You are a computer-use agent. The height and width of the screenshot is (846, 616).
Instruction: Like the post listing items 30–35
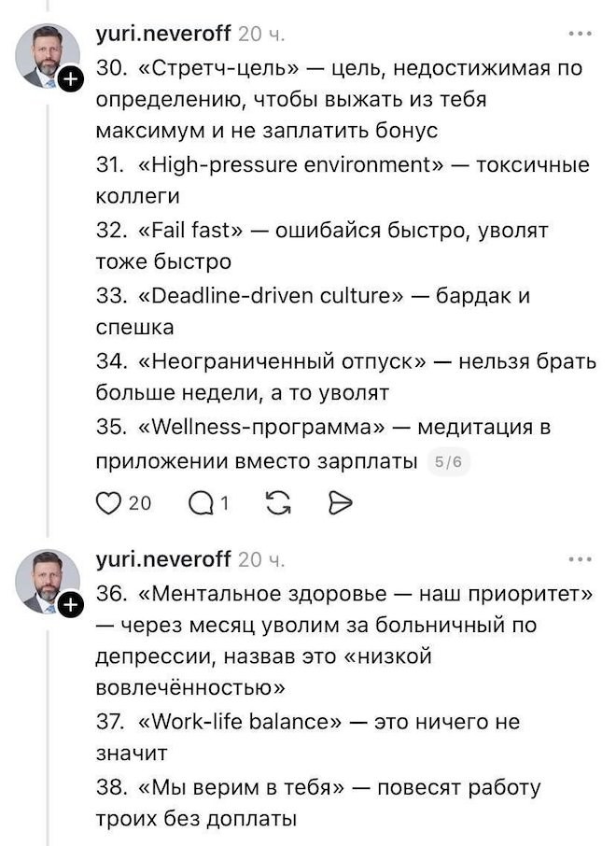pyautogui.click(x=108, y=503)
